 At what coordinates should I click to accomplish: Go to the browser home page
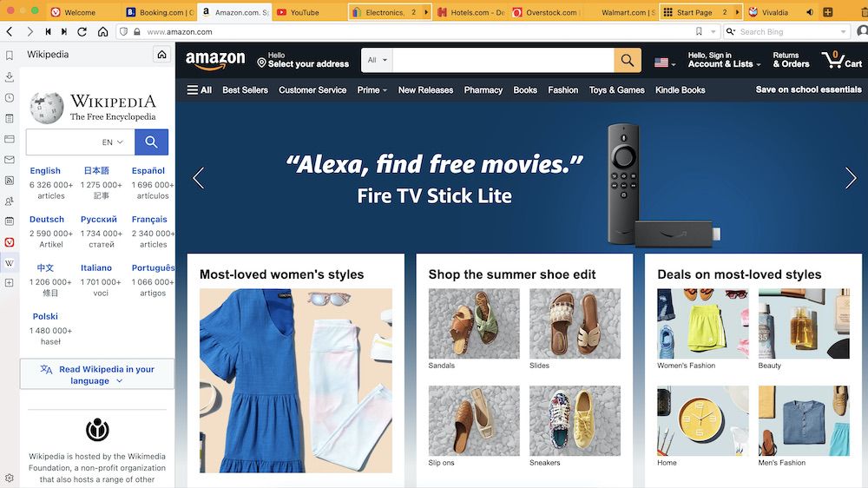103,31
